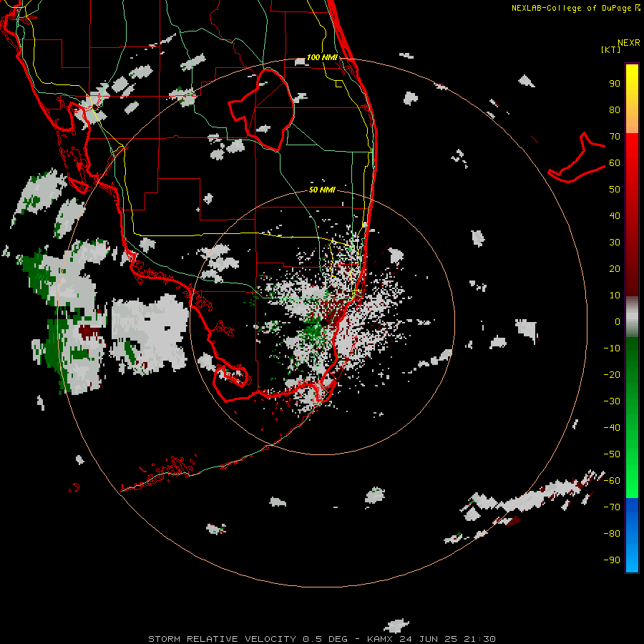Click the NEXR label at top right
The image size is (644, 644).
tap(629, 43)
